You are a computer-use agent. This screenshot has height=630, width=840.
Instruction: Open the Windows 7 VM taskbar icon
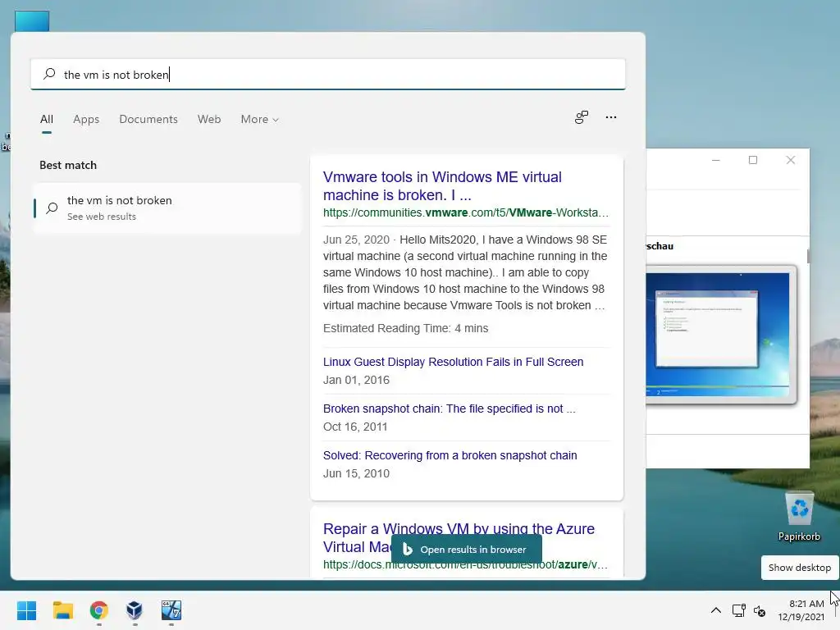coord(171,610)
